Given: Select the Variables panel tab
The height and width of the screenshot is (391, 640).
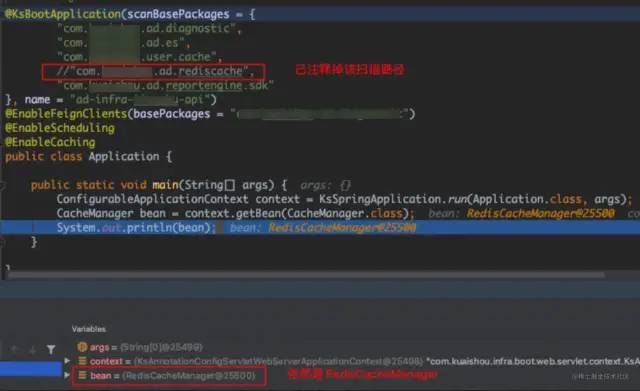Looking at the screenshot, I should coord(89,329).
